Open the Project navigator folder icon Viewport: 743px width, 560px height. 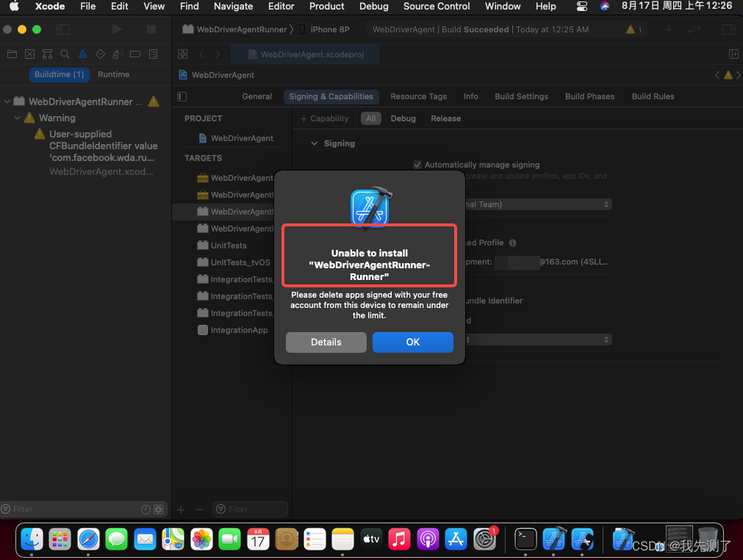pyautogui.click(x=11, y=54)
